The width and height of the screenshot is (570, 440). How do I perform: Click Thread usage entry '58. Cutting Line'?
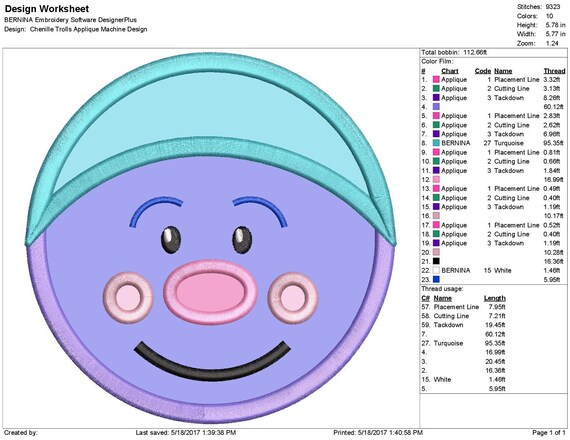click(445, 316)
